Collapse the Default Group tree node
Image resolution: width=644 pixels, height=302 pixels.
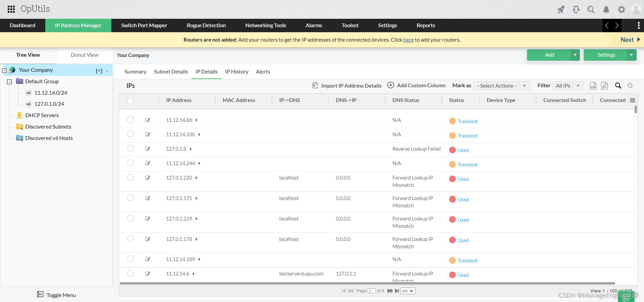point(9,82)
